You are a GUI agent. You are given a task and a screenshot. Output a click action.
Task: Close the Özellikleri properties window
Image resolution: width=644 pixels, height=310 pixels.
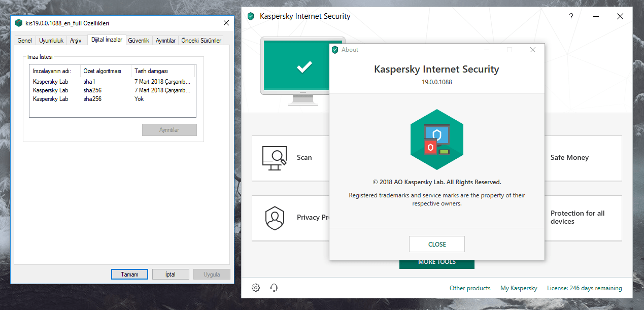point(226,23)
